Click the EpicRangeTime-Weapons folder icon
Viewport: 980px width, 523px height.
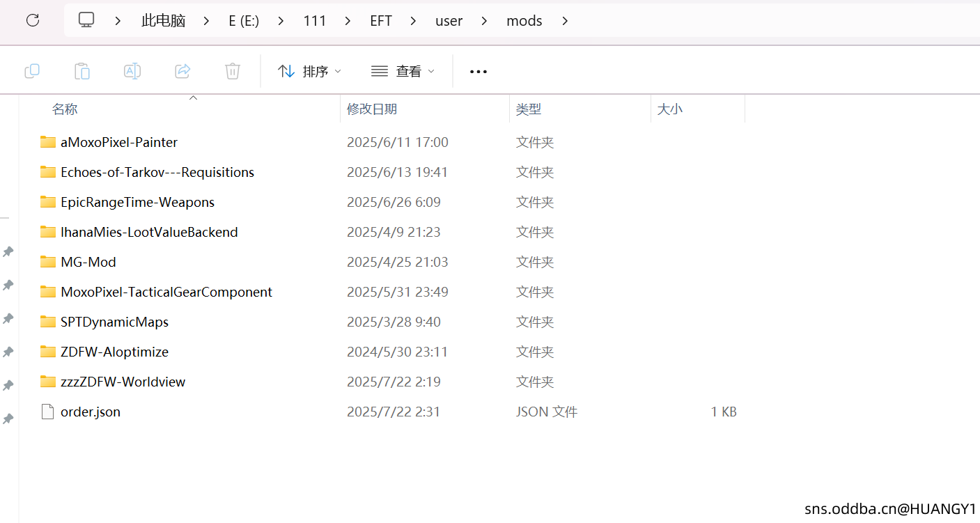click(48, 202)
